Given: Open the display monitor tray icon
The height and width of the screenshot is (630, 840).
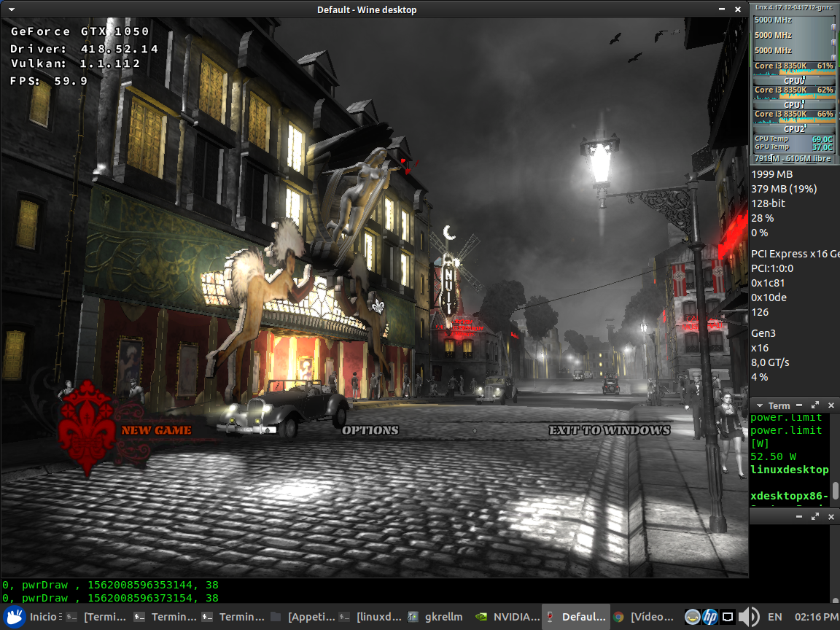Looking at the screenshot, I should point(728,617).
